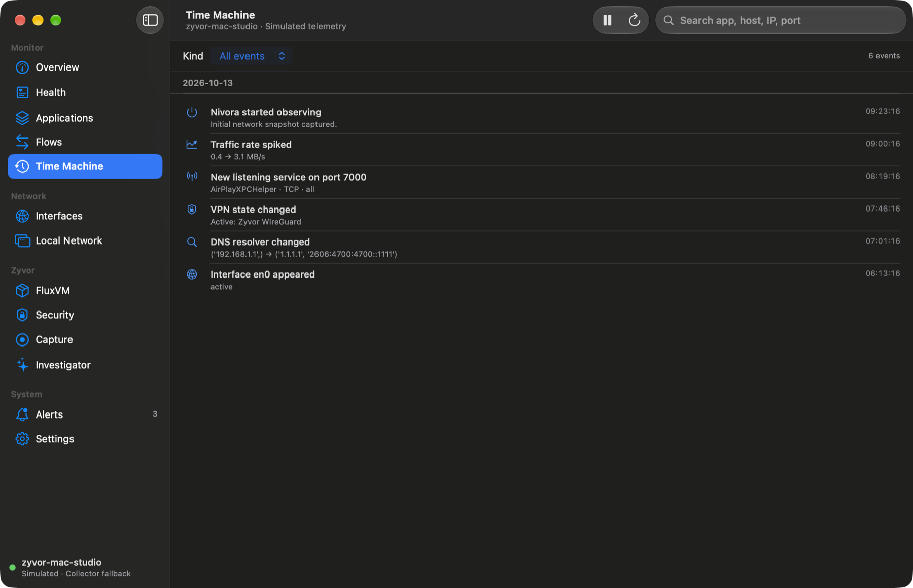The width and height of the screenshot is (913, 588).
Task: Select the VPN state changed event
Action: pos(541,215)
